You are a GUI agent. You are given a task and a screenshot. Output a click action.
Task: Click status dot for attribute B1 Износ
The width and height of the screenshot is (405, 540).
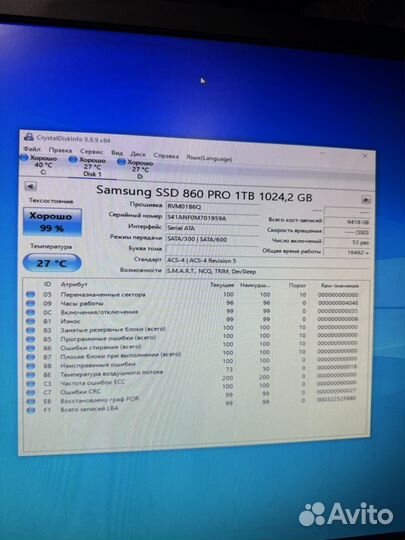pyautogui.click(x=31, y=321)
